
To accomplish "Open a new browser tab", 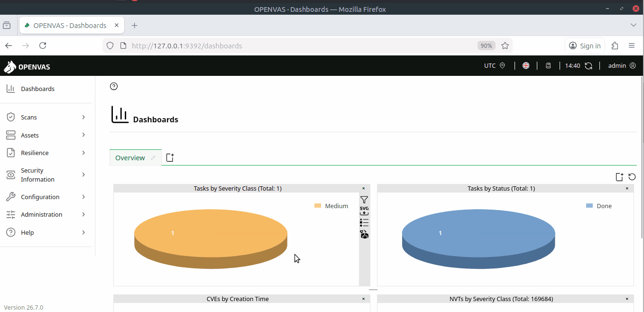I will point(135,26).
